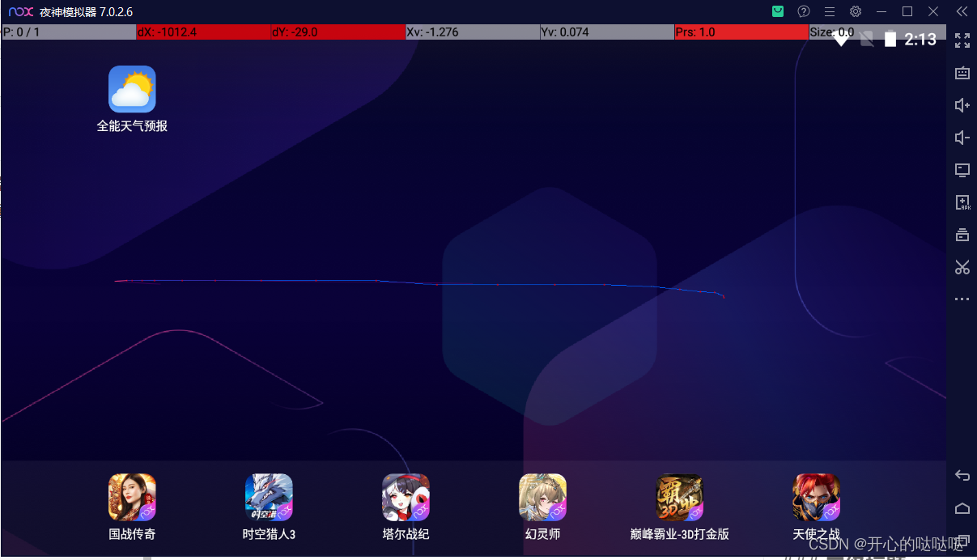Click the Wi-Fi status icon
Image resolution: width=977 pixels, height=560 pixels.
[x=841, y=39]
